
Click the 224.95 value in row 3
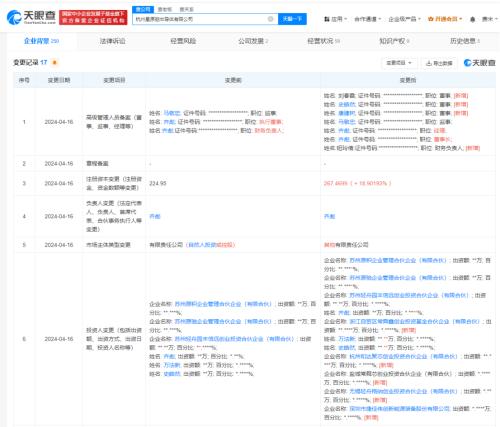pyautogui.click(x=158, y=183)
